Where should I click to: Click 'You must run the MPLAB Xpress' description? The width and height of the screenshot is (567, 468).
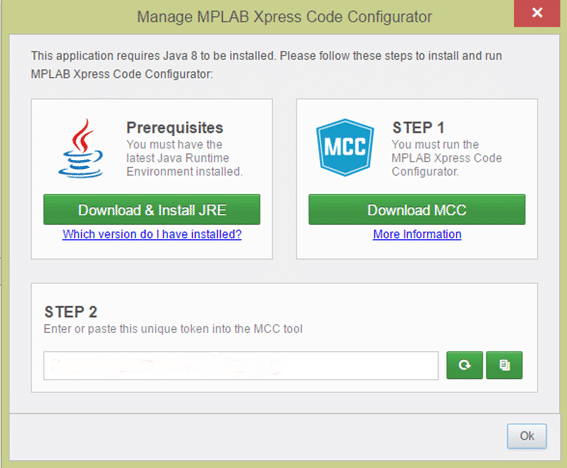tap(447, 158)
